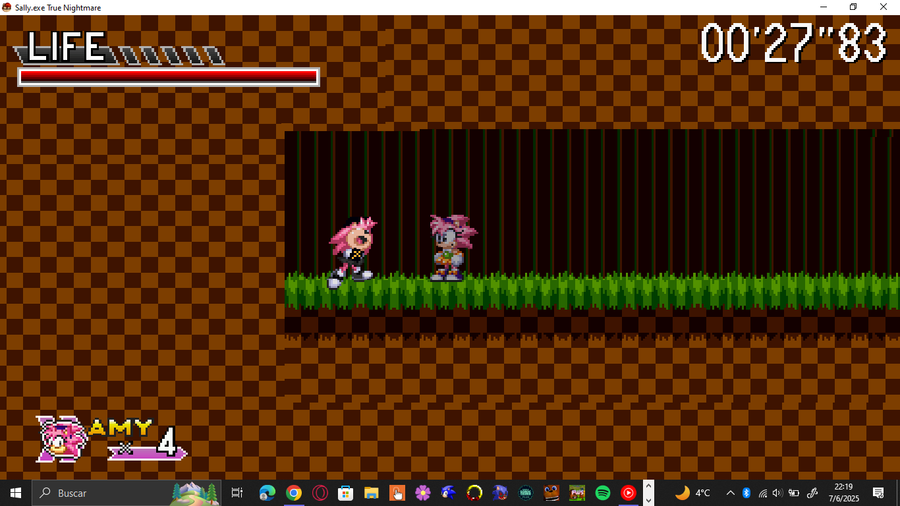Open File Explorer folder icon
This screenshot has height=506, width=900.
[371, 493]
